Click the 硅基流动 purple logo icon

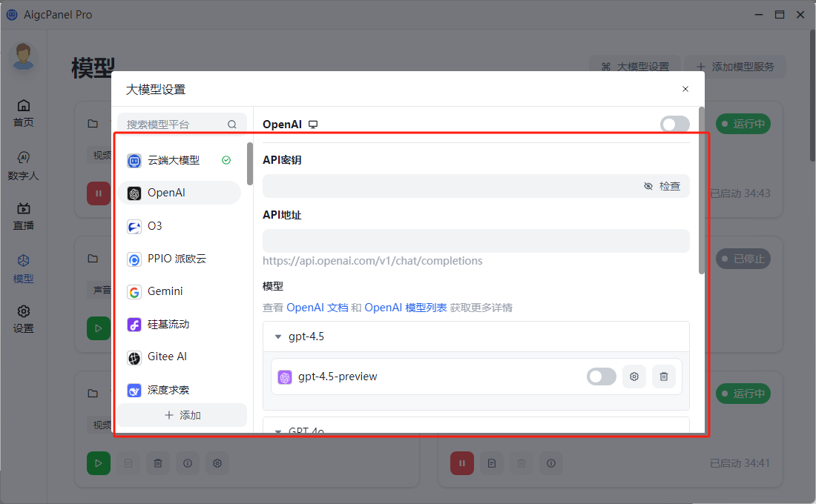click(x=134, y=325)
